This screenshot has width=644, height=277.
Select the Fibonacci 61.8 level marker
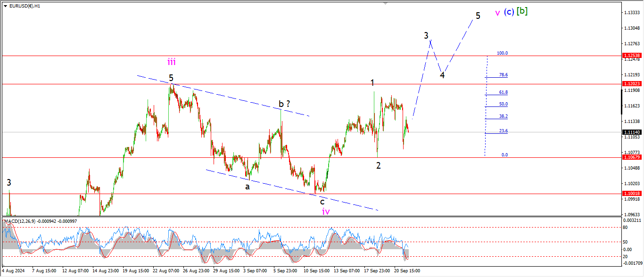[x=503, y=92]
